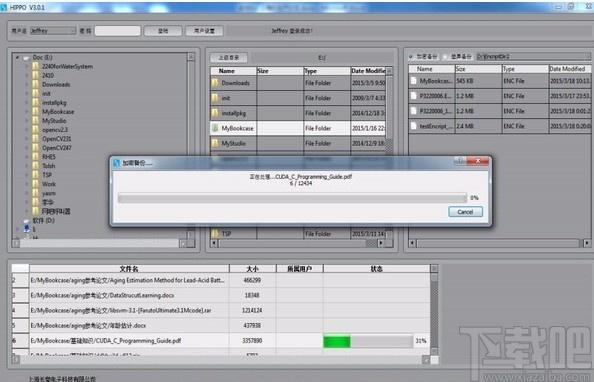Click the login button beside password field

tap(163, 31)
